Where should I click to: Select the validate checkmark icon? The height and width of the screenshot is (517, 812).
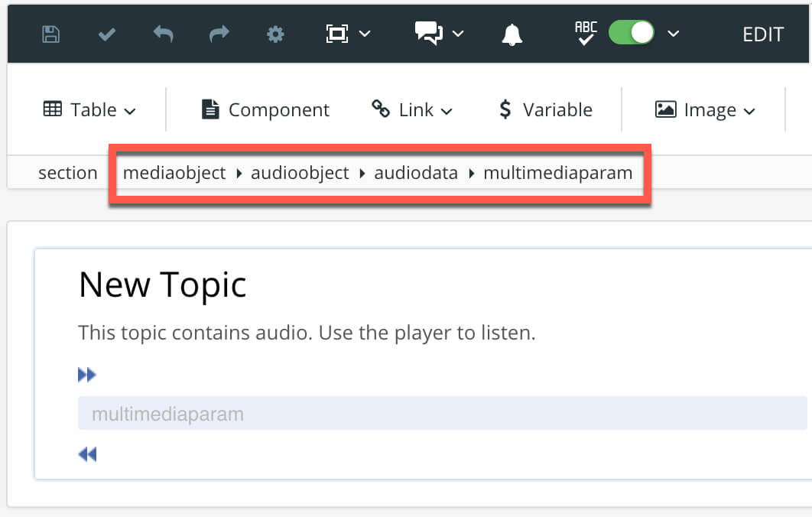pos(106,33)
